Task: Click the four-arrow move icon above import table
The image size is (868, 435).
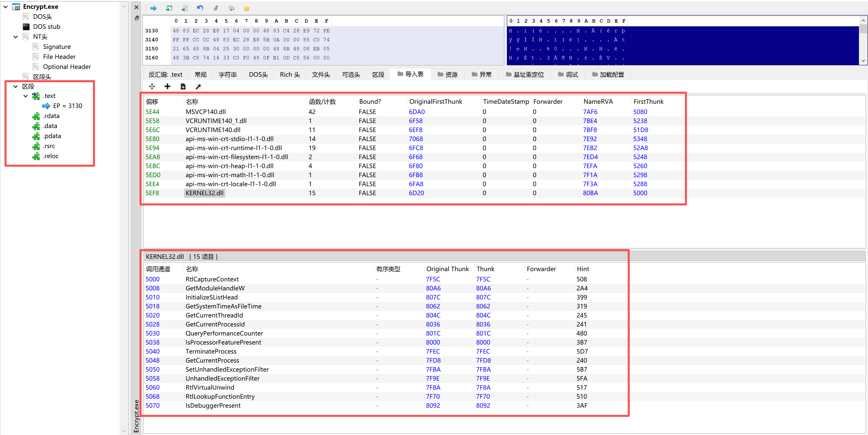Action: point(152,86)
